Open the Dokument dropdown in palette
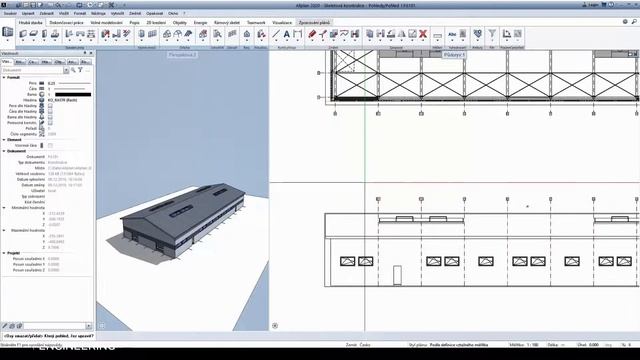 66,70
